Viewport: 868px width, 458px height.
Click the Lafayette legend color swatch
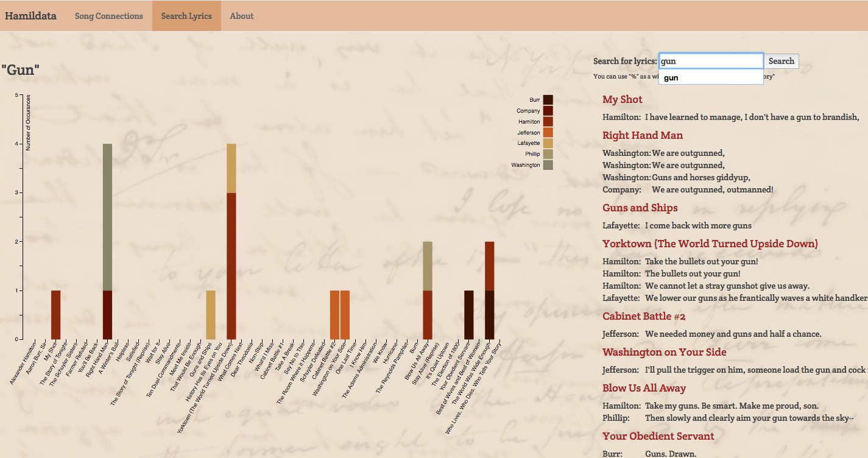click(548, 143)
